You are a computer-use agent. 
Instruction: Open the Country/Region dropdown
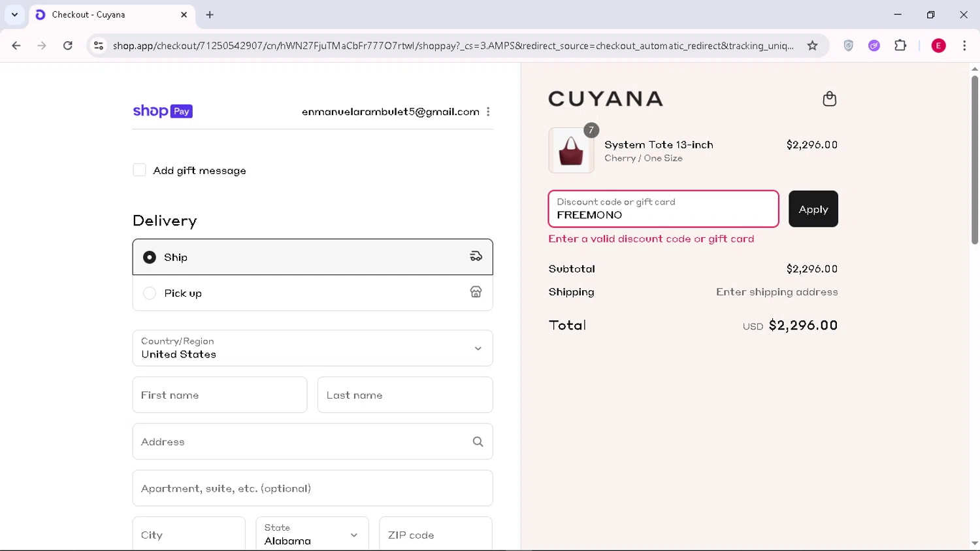[x=312, y=348]
